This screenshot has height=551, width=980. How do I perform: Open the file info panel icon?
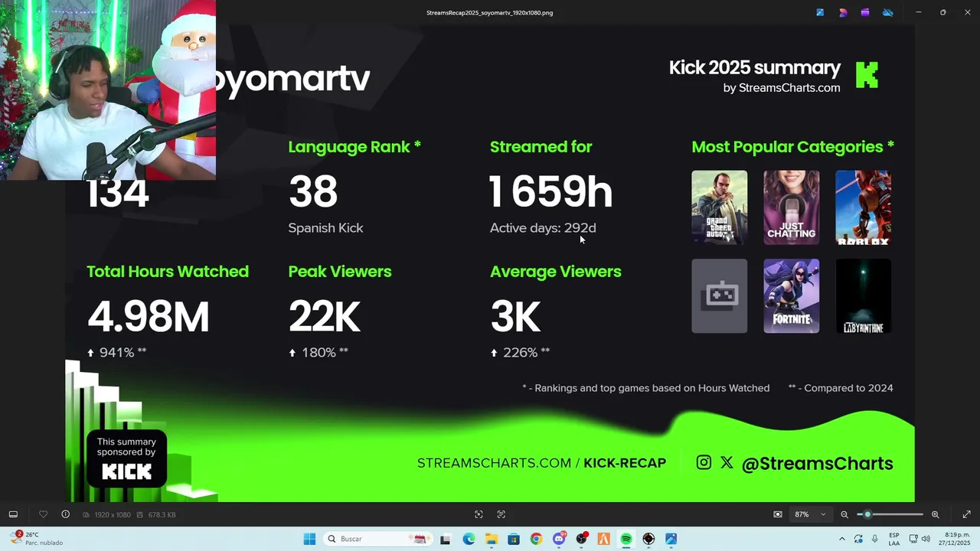65,514
